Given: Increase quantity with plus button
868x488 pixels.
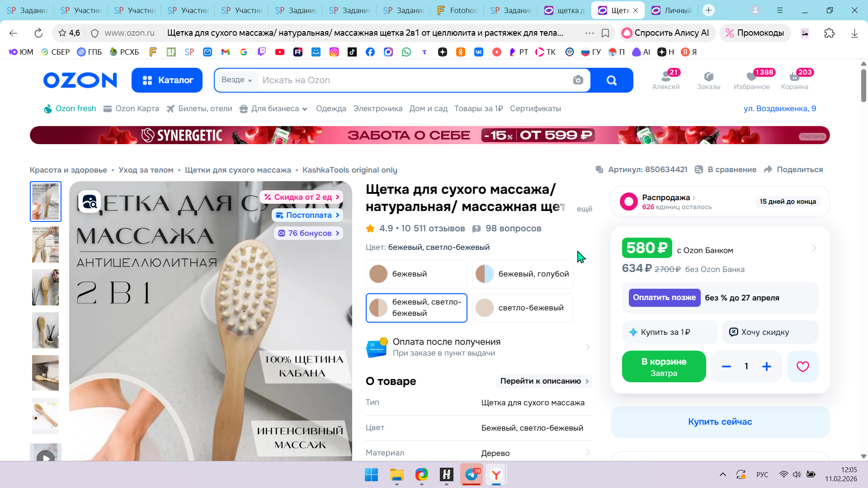Looking at the screenshot, I should 766,366.
